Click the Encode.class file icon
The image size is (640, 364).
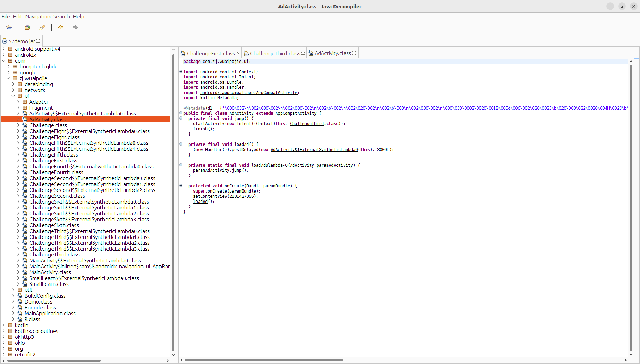[x=20, y=308]
